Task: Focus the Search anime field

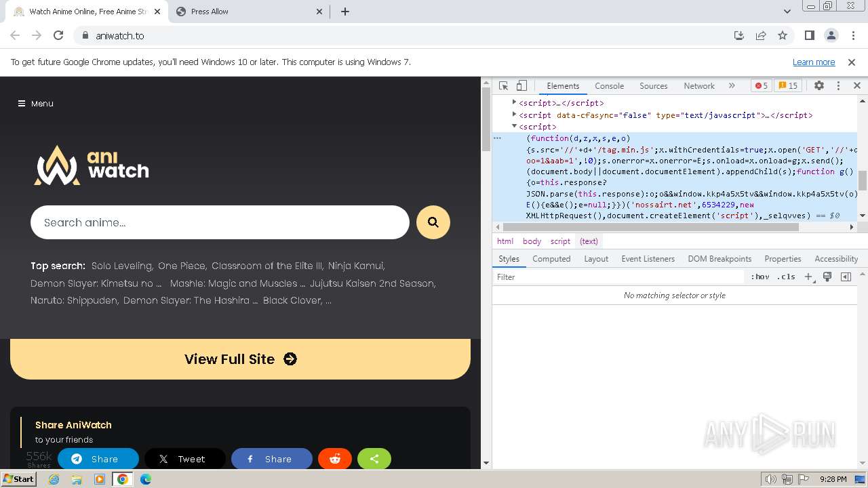Action: [x=220, y=222]
